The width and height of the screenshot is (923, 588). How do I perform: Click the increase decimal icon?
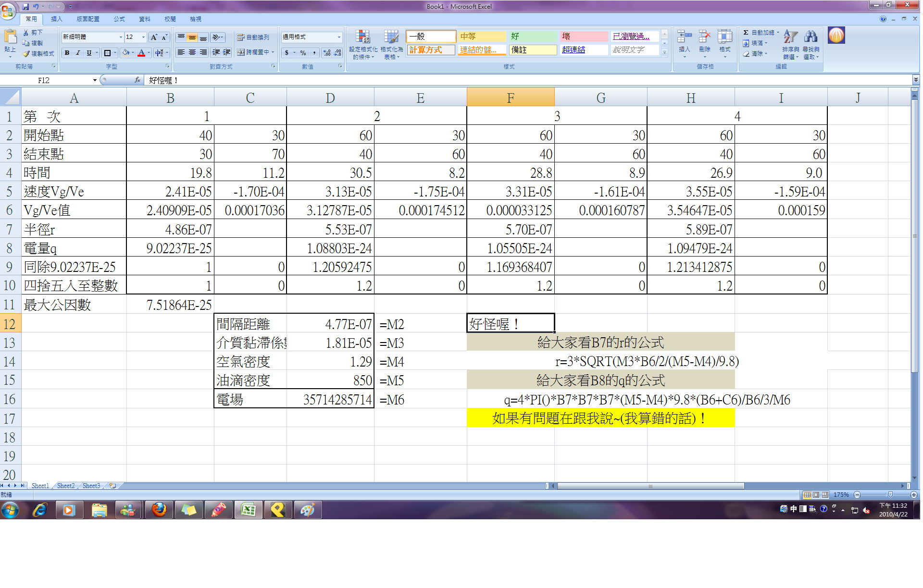coord(327,52)
